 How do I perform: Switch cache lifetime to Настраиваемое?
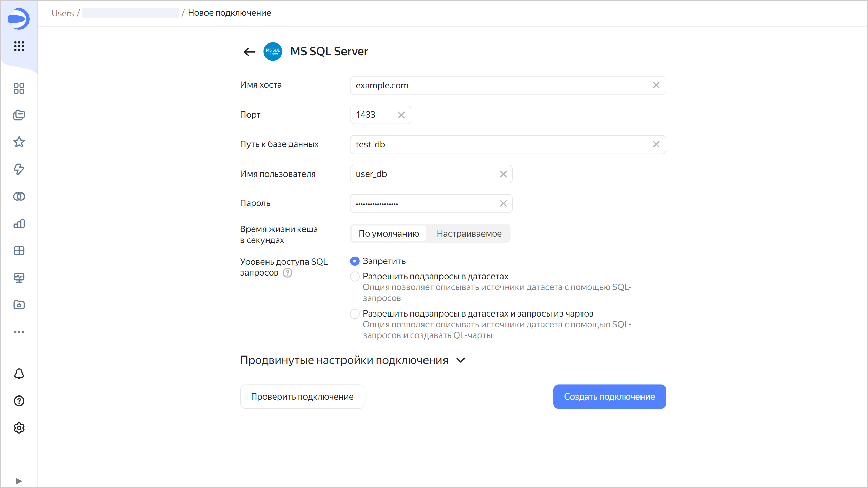click(x=469, y=233)
